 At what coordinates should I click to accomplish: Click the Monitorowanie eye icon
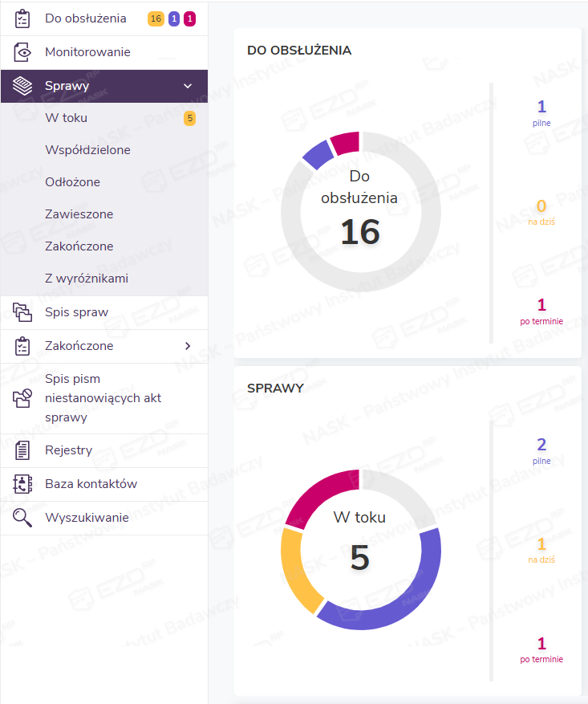[x=22, y=52]
